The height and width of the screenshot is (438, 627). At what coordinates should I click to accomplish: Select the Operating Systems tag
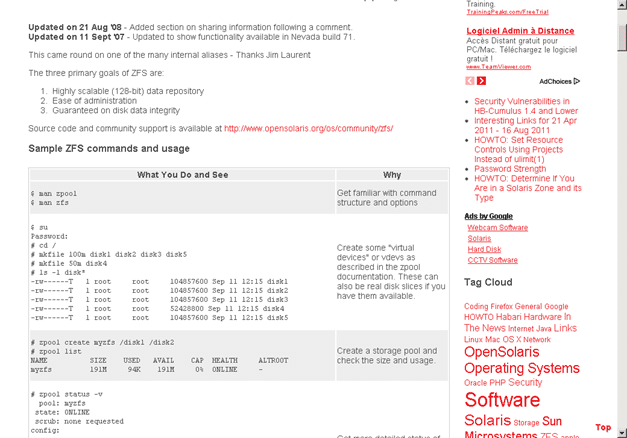522,368
